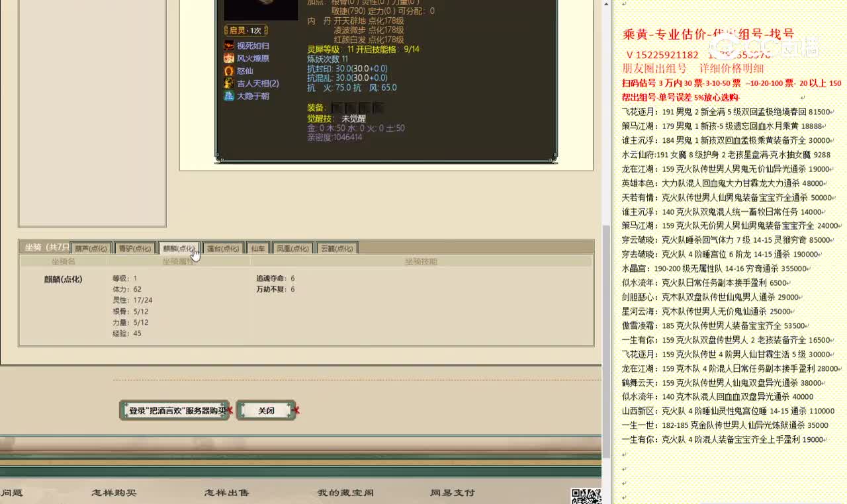Click the V 15225921182 contact number
This screenshot has height=504, width=847.
click(x=662, y=55)
